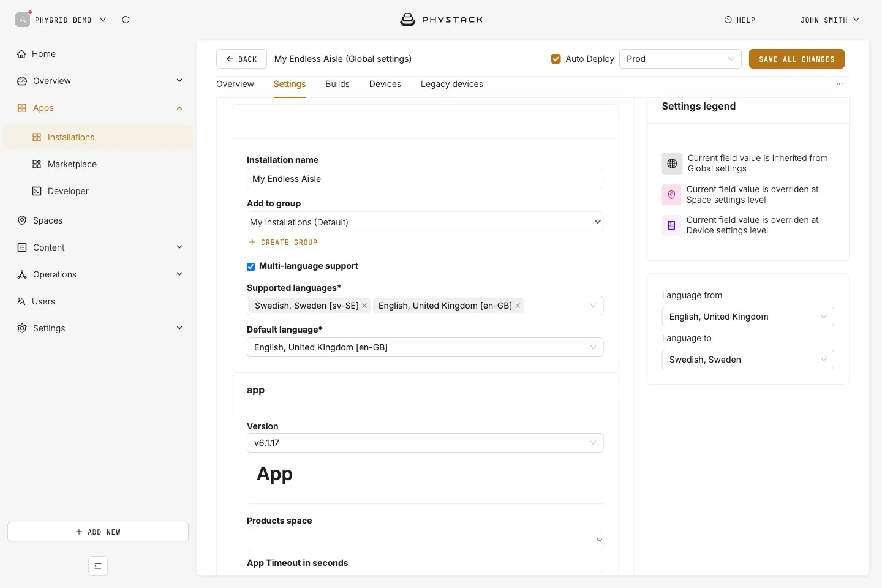This screenshot has height=588, width=882.
Task: Click the Users icon in sidebar
Action: [x=21, y=301]
